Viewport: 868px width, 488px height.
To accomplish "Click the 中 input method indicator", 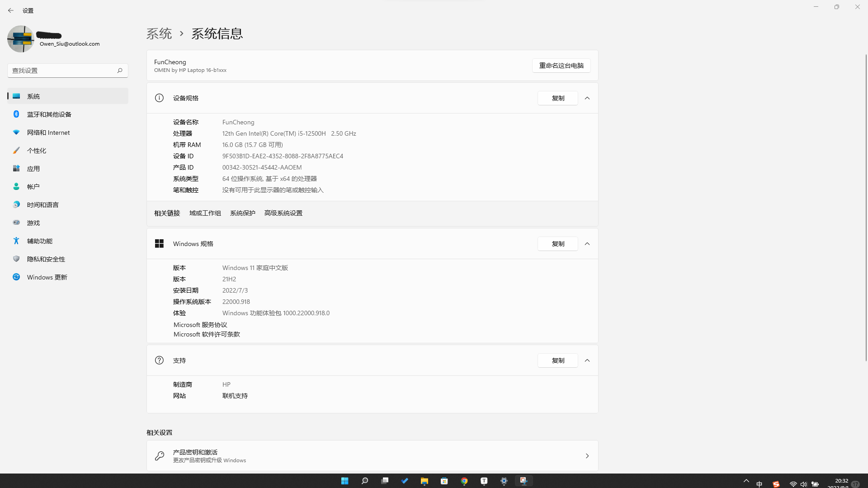I will pyautogui.click(x=759, y=484).
